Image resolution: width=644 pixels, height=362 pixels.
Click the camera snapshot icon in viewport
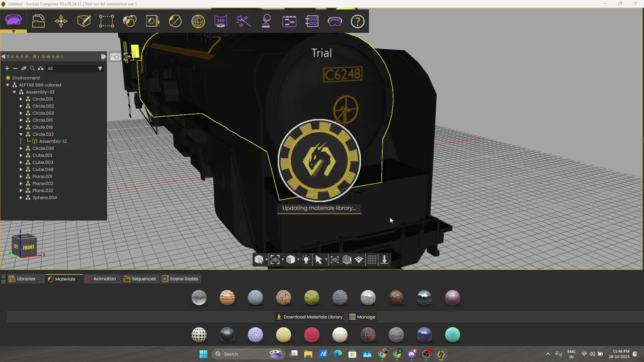(x=116, y=57)
